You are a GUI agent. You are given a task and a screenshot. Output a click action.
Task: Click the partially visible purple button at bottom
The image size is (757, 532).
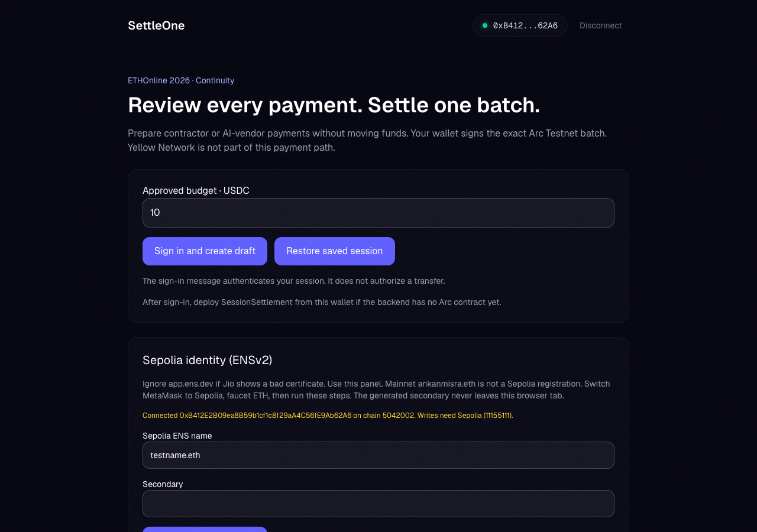(x=205, y=529)
